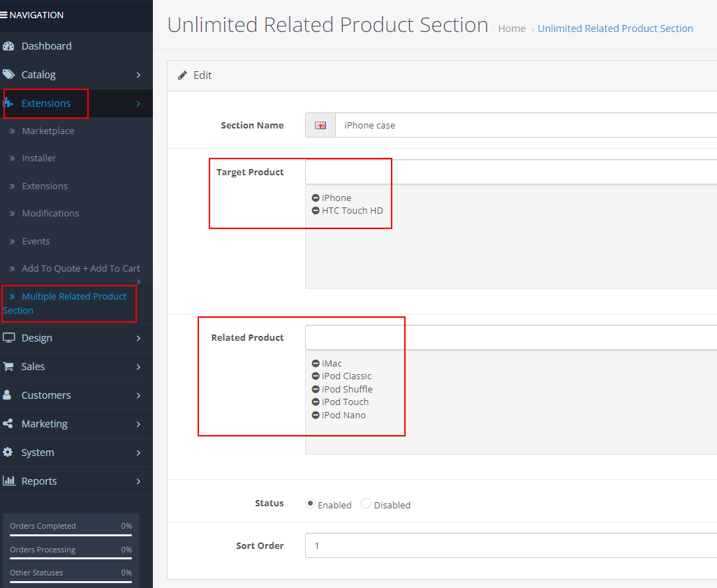Click the Reports bar chart icon
The width and height of the screenshot is (717, 588).
coord(8,480)
